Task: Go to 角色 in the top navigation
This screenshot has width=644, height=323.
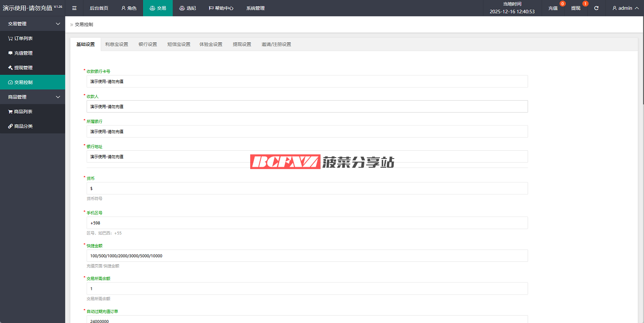Action: 129,8
